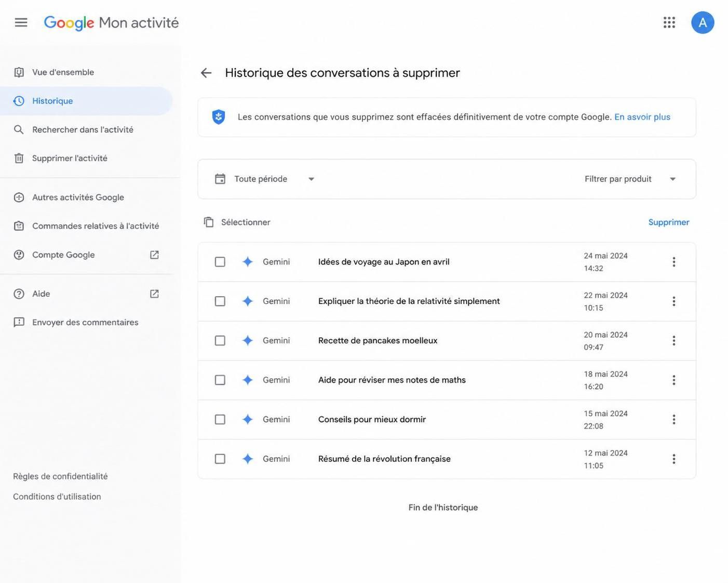Screen dimensions: 728x583
Task: Click the title Idées de voyage au Japon en avril
Action: (x=384, y=262)
